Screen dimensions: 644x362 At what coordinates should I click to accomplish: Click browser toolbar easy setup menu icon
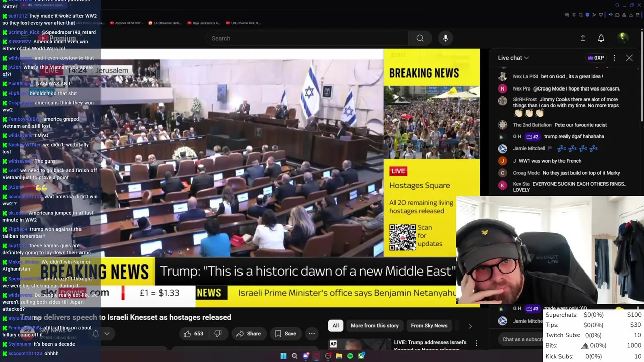click(638, 15)
